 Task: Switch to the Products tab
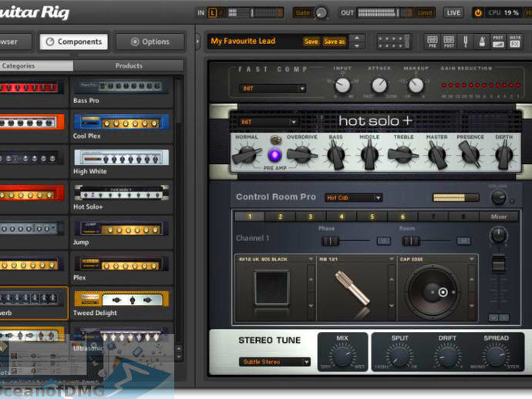coord(129,65)
